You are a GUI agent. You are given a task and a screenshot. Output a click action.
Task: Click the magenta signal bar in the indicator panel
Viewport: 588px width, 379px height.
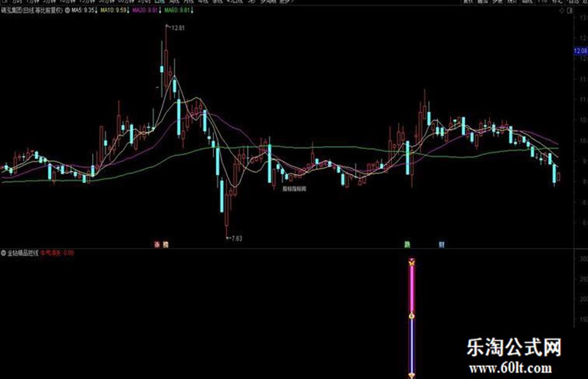[411, 289]
